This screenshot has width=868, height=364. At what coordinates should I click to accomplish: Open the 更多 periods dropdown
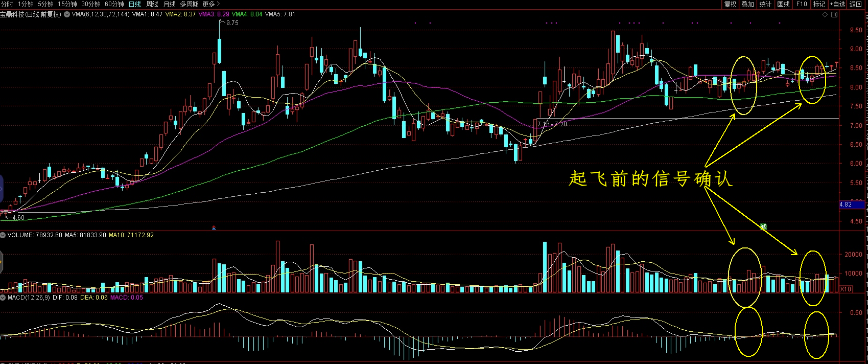coord(210,4)
